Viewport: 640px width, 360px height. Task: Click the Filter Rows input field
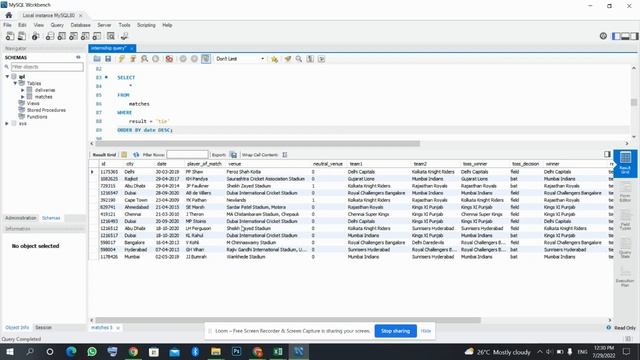pyautogui.click(x=187, y=155)
